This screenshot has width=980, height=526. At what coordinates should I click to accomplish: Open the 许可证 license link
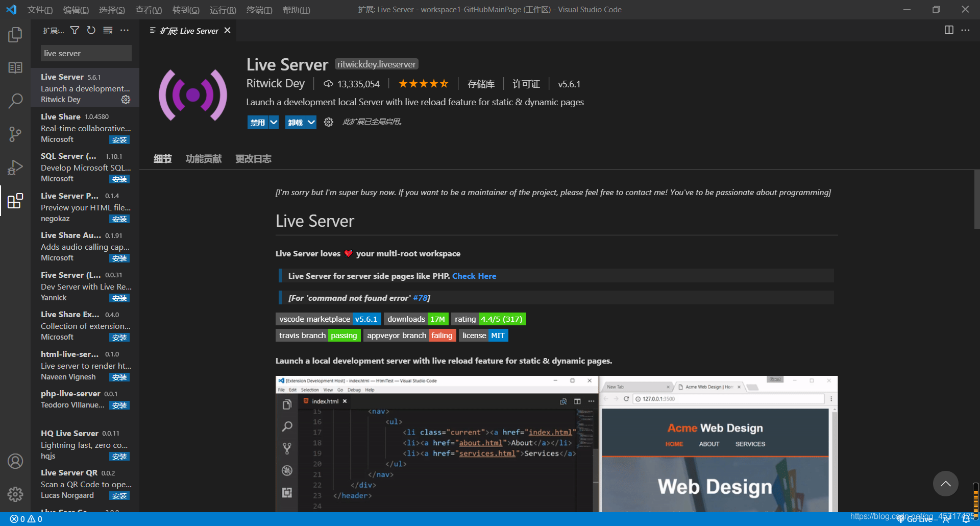click(x=526, y=84)
